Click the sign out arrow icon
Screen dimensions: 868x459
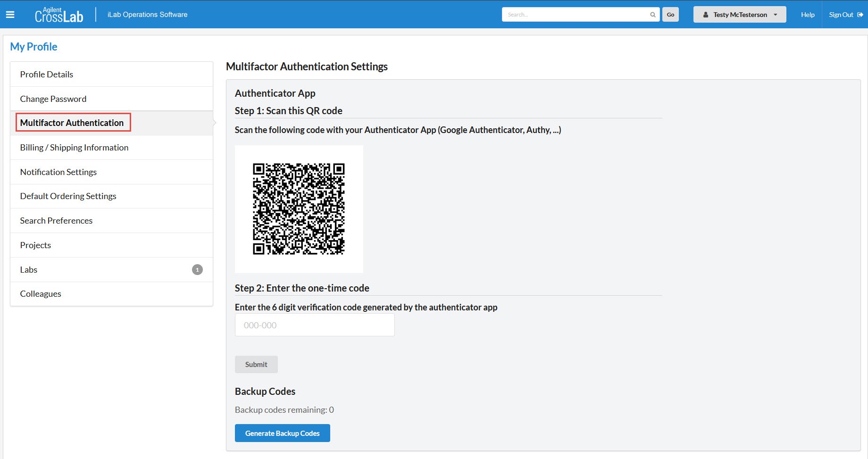click(x=860, y=15)
